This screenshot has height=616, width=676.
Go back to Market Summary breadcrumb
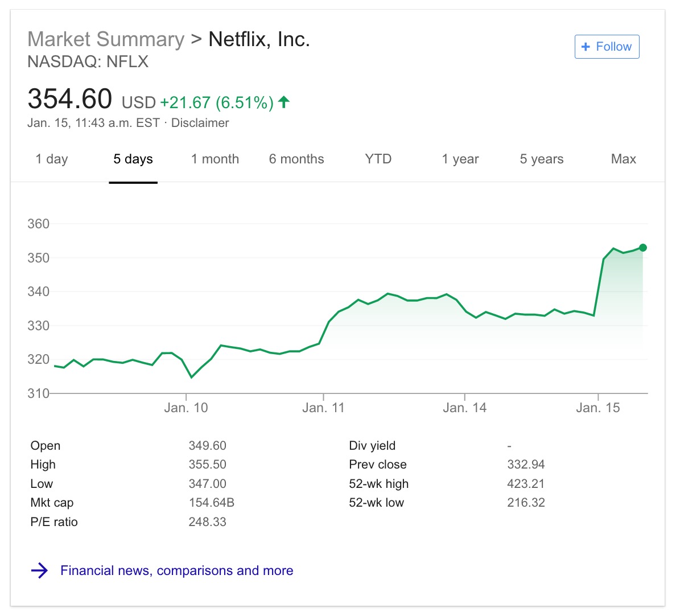tap(106, 39)
